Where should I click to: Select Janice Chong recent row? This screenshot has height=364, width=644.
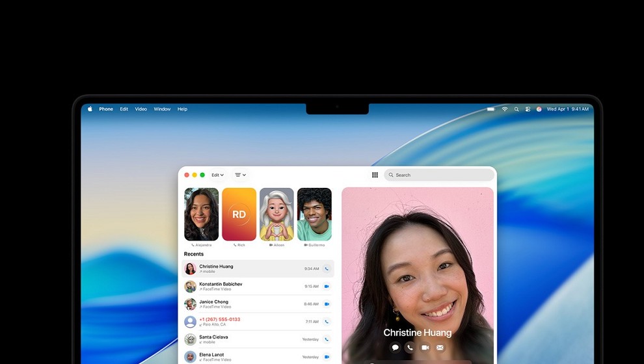(258, 304)
